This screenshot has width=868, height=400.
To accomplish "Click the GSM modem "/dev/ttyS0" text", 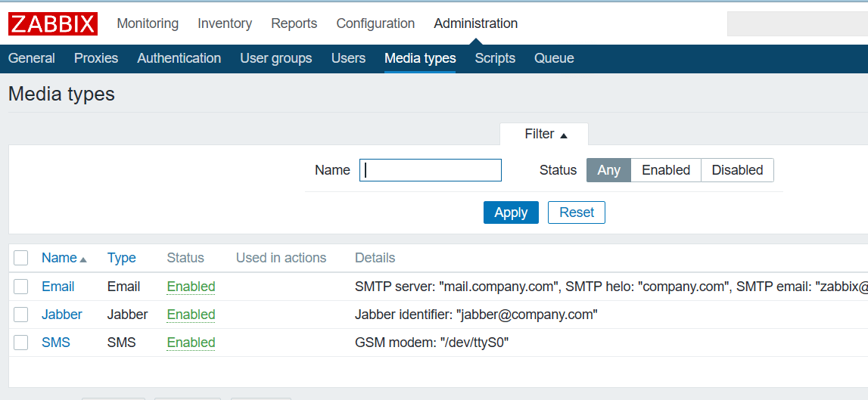I will [x=432, y=343].
